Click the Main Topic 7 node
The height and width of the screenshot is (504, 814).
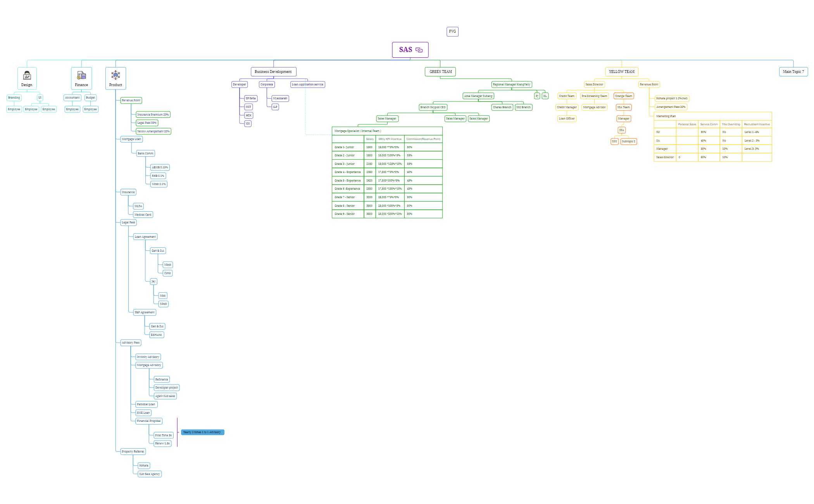(793, 72)
